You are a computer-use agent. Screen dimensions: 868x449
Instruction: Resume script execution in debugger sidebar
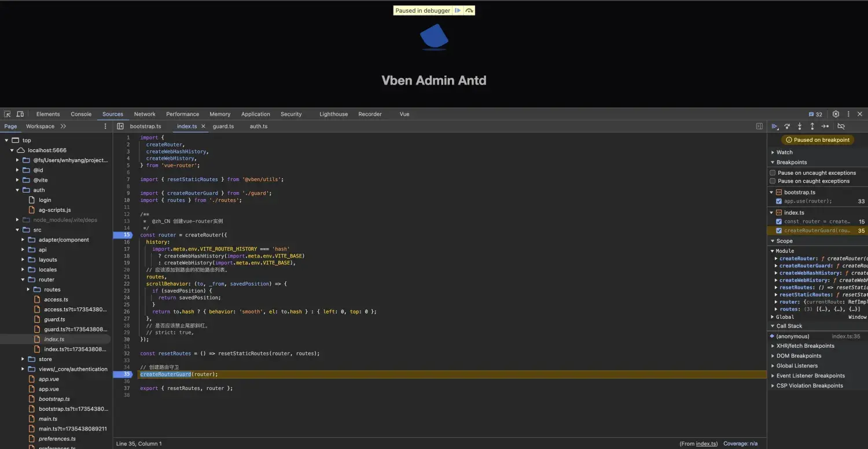(x=775, y=126)
